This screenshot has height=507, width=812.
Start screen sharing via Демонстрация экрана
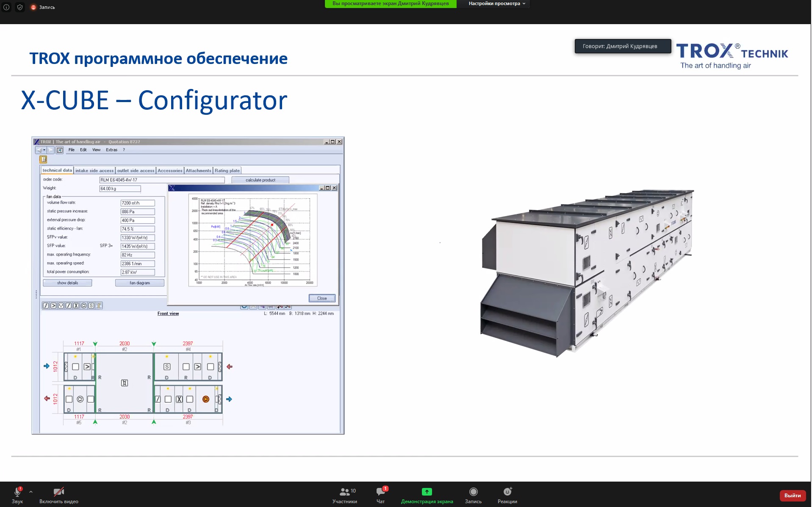point(427,495)
